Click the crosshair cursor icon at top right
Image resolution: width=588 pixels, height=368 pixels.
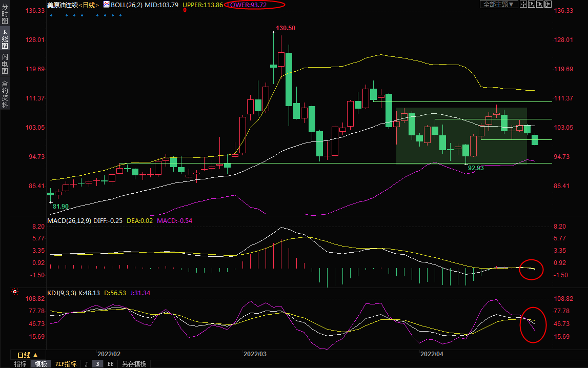[x=523, y=4]
